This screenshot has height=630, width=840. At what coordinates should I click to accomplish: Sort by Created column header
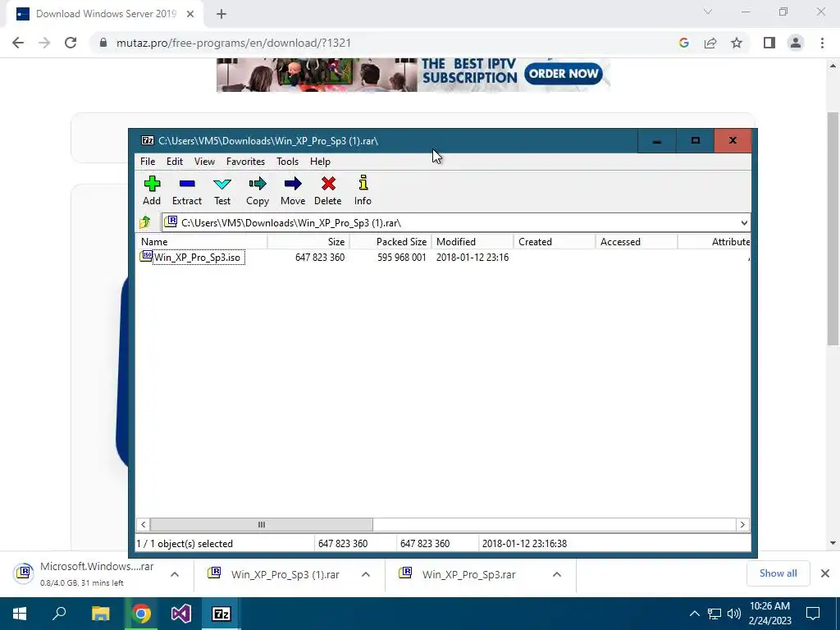[555, 242]
